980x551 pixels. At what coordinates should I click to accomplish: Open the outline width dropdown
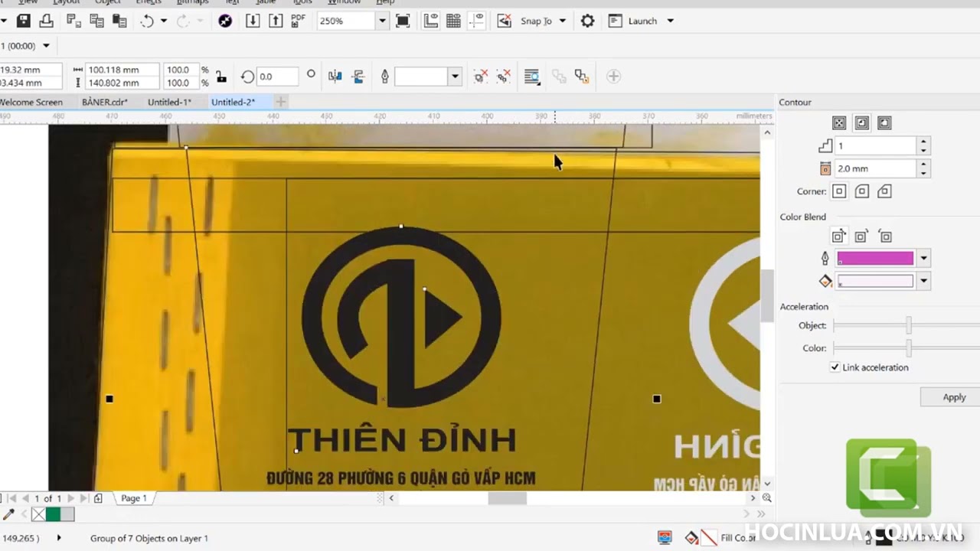tap(455, 77)
